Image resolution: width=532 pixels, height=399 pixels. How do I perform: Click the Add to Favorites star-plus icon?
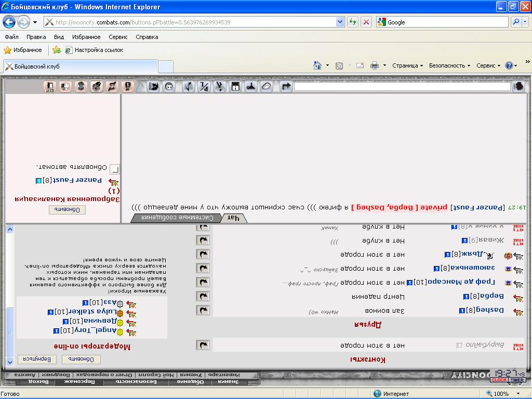coord(57,50)
